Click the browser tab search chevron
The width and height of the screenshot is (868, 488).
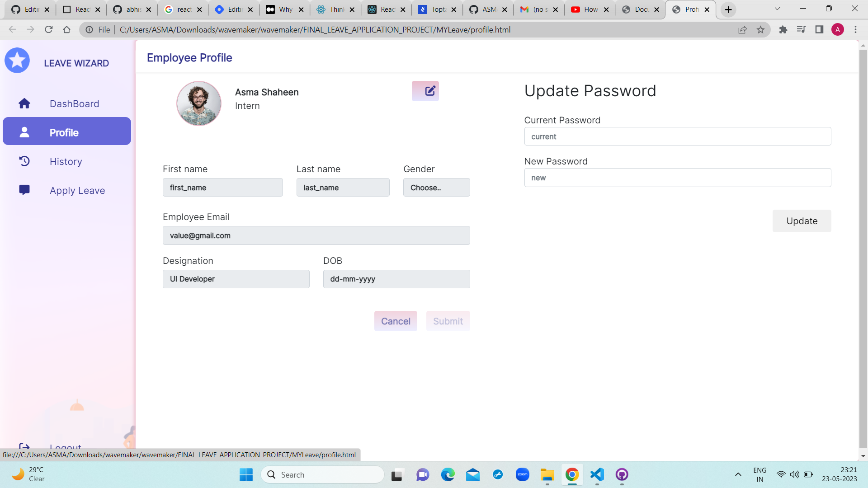[777, 9]
